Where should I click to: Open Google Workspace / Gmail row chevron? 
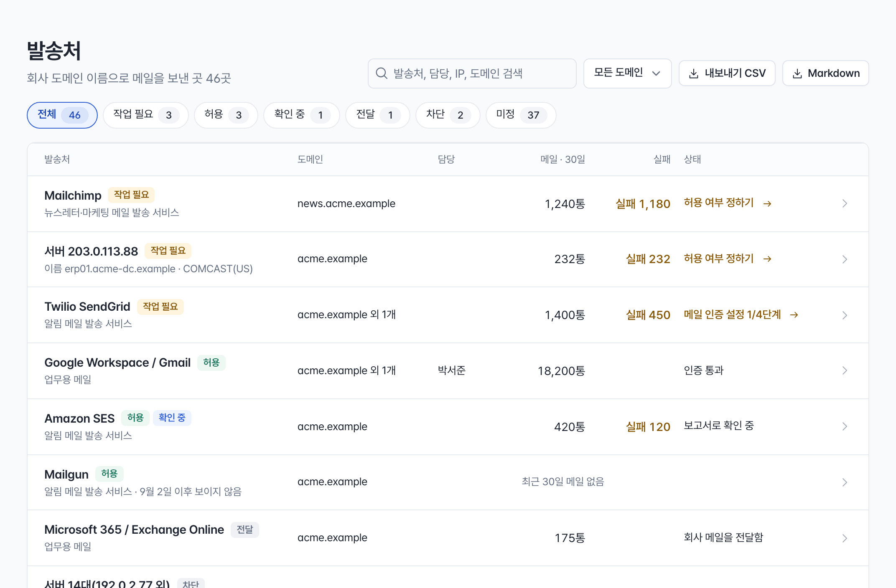[845, 370]
